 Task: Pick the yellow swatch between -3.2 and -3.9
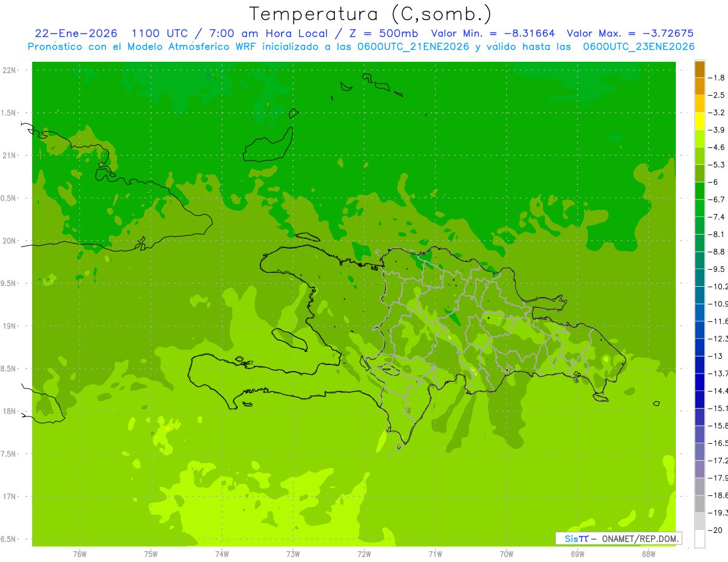[699, 121]
